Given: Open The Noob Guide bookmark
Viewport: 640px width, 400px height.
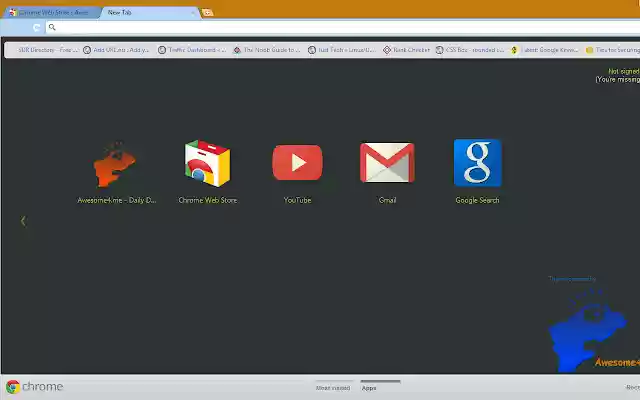Looking at the screenshot, I should click(267, 50).
